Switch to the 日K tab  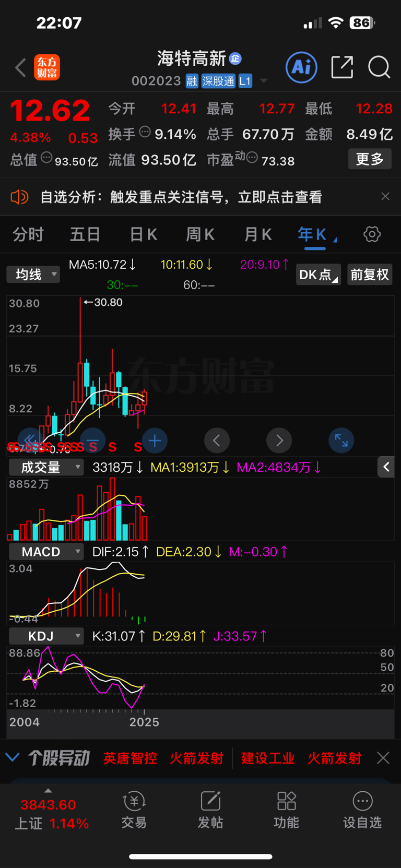[x=144, y=234]
